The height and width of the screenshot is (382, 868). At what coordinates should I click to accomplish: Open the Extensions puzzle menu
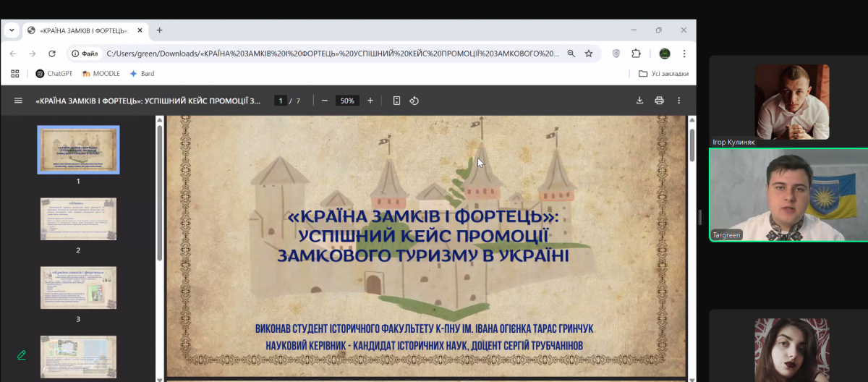pyautogui.click(x=636, y=54)
